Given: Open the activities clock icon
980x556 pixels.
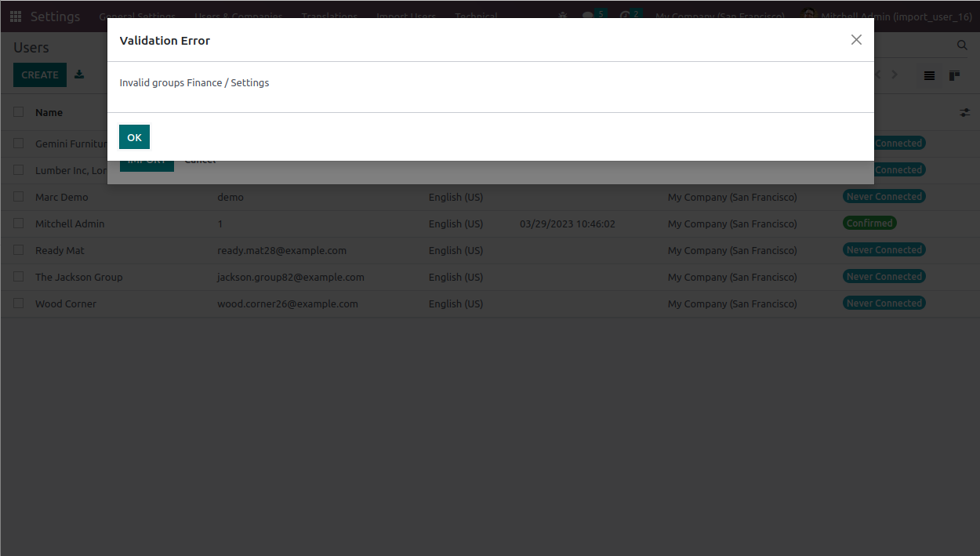Looking at the screenshot, I should [625, 16].
